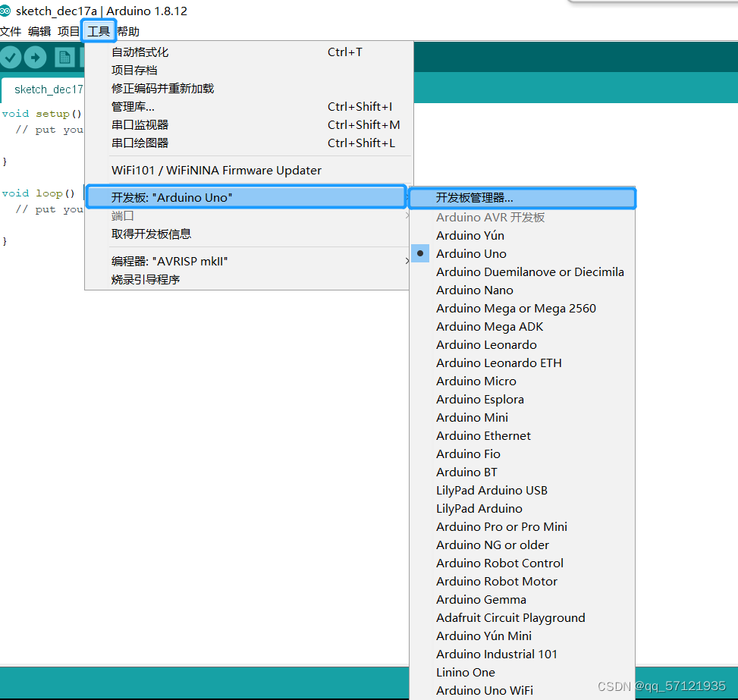Select the checked Arduino Uno board
738x700 pixels.
click(523, 254)
